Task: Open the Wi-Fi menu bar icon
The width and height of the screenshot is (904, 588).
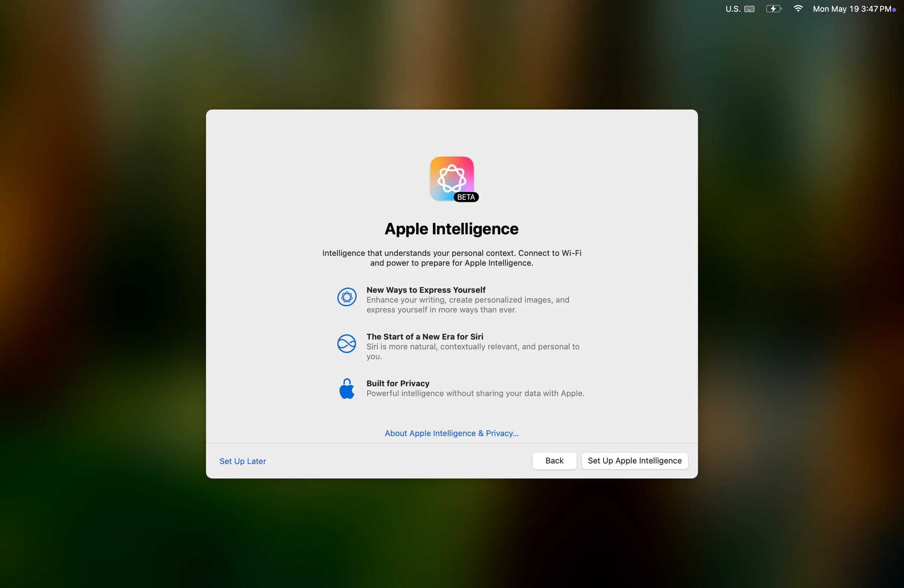Action: tap(798, 9)
